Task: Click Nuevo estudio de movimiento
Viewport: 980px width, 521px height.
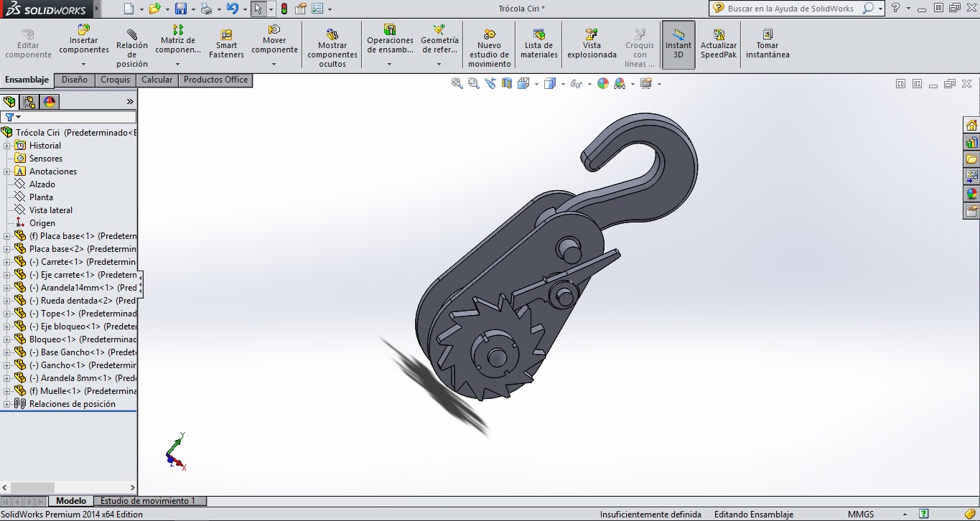Action: [x=489, y=49]
